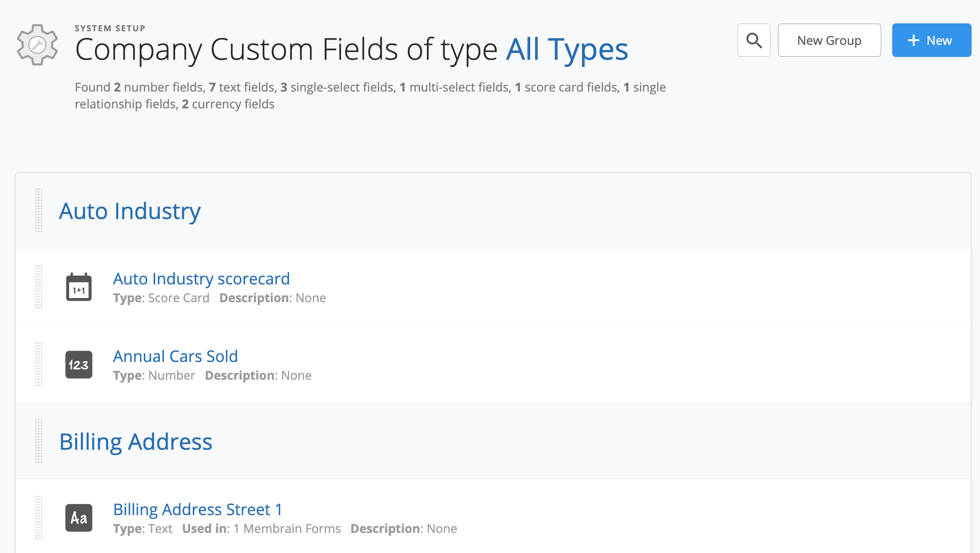Open the Billing Address Street 1 field

198,510
